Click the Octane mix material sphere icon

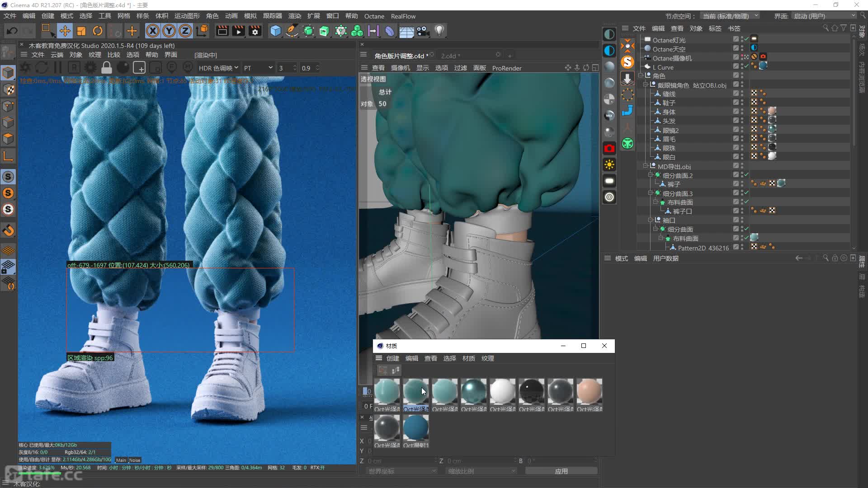coord(609,116)
